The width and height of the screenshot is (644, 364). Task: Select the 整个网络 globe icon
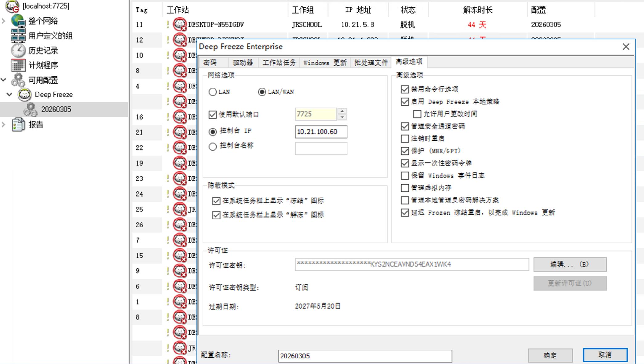click(x=18, y=21)
